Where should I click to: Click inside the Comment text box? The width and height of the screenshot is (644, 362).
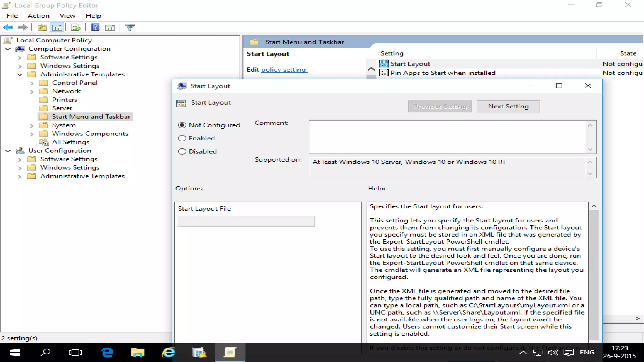pyautogui.click(x=447, y=137)
